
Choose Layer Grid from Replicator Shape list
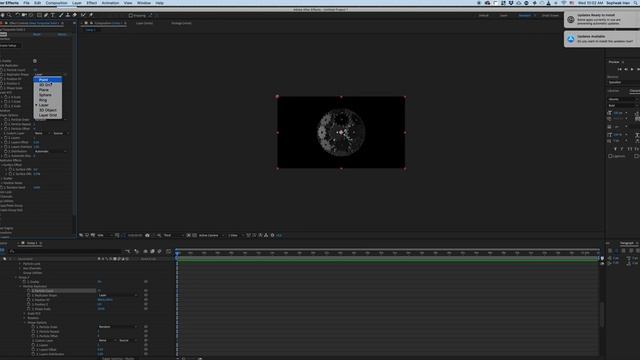(x=48, y=115)
